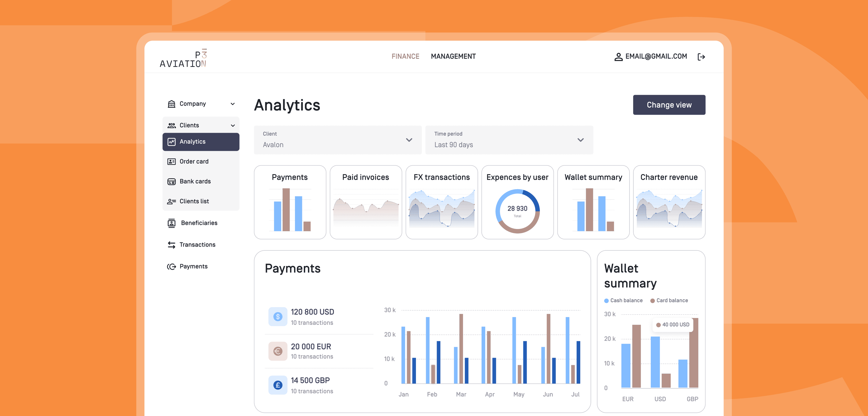Click the Bank cards icon

click(x=172, y=181)
